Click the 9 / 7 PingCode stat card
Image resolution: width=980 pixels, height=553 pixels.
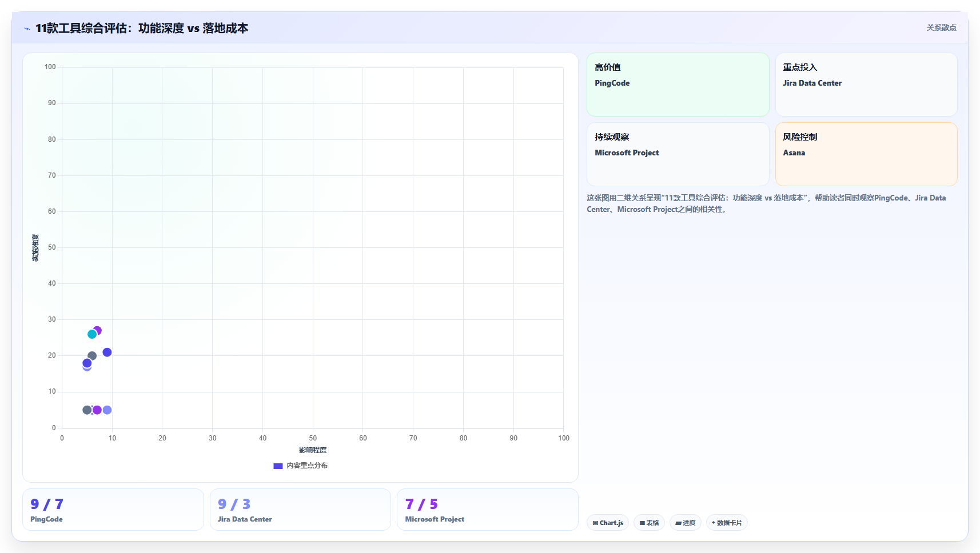[x=113, y=510]
